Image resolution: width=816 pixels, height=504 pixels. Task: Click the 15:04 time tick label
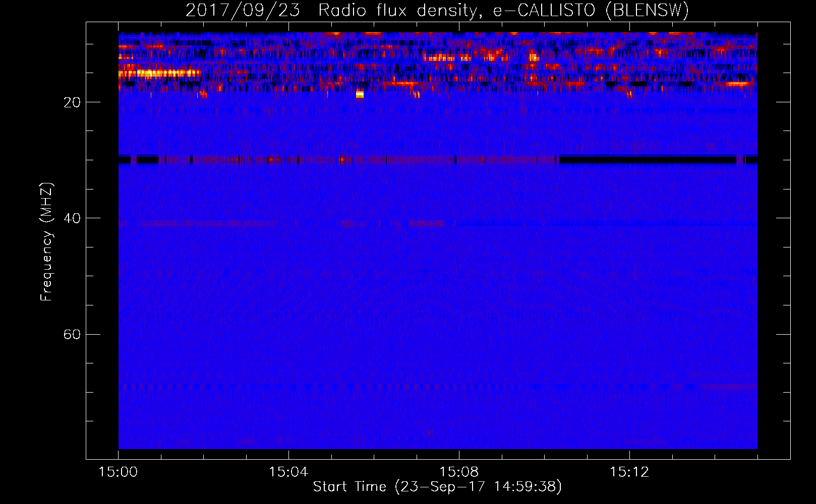pyautogui.click(x=288, y=472)
